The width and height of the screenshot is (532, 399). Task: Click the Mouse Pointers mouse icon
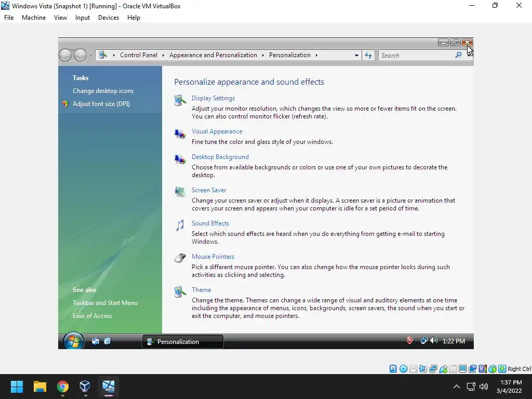pos(180,258)
